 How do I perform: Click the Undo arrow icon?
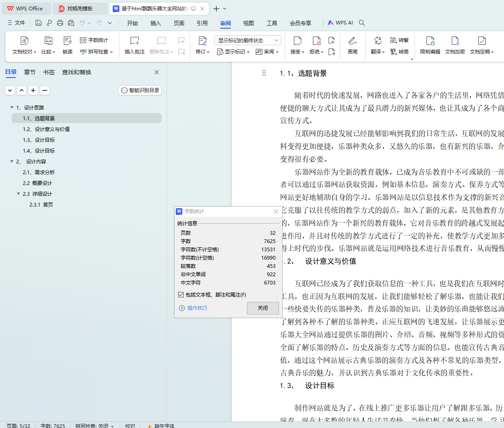[x=82, y=23]
